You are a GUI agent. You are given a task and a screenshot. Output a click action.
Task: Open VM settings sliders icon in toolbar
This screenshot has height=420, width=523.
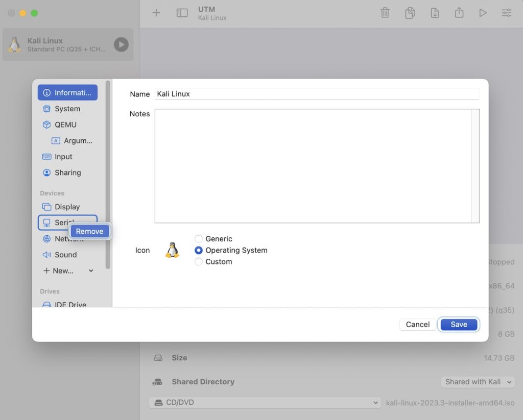[506, 13]
